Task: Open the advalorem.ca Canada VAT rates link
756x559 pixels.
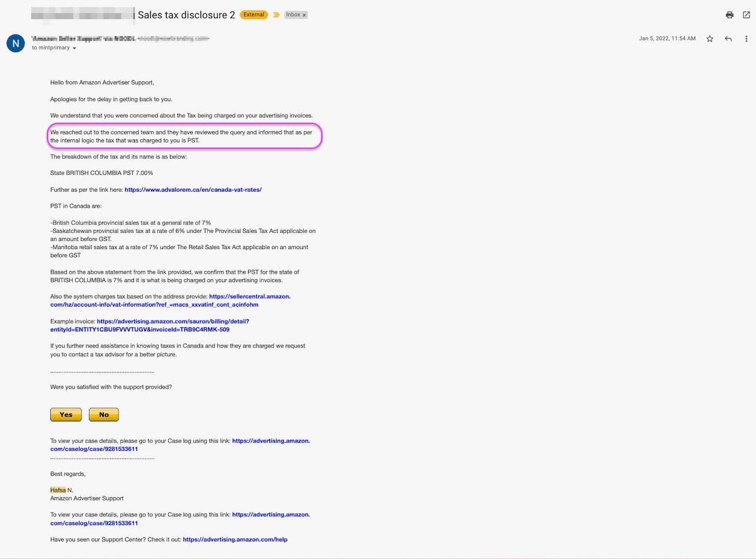Action: 193,190
